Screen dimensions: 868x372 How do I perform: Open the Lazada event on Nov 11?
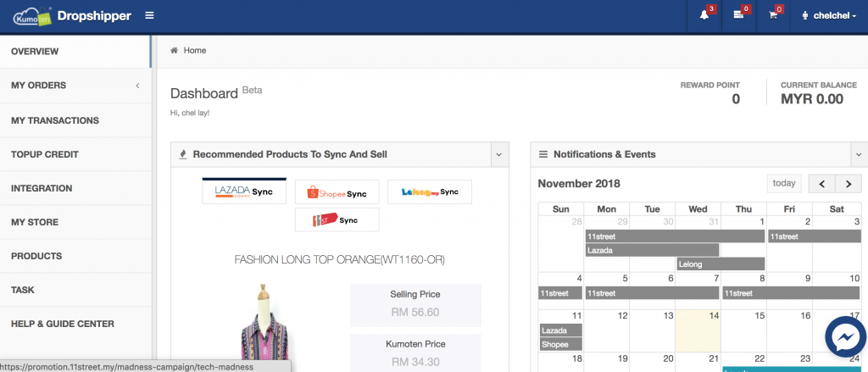click(x=560, y=330)
